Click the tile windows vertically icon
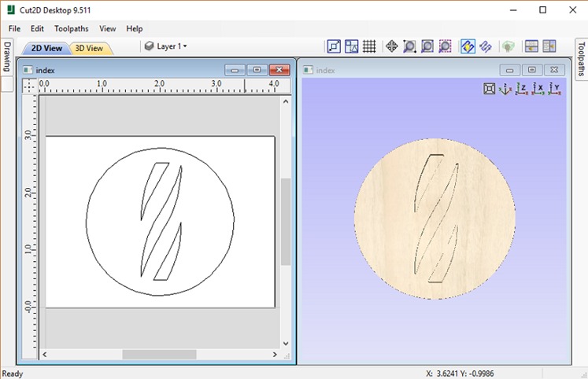The width and height of the screenshot is (588, 379). coord(549,46)
